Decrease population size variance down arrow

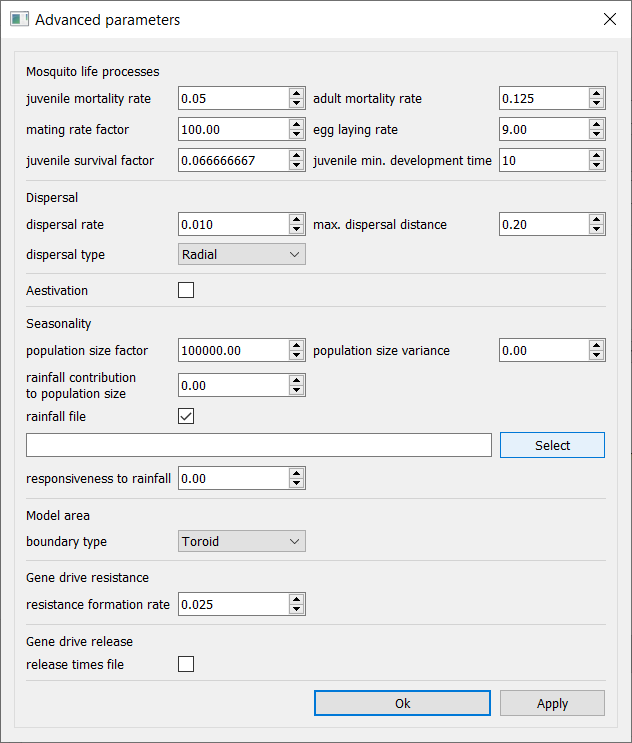[596, 355]
